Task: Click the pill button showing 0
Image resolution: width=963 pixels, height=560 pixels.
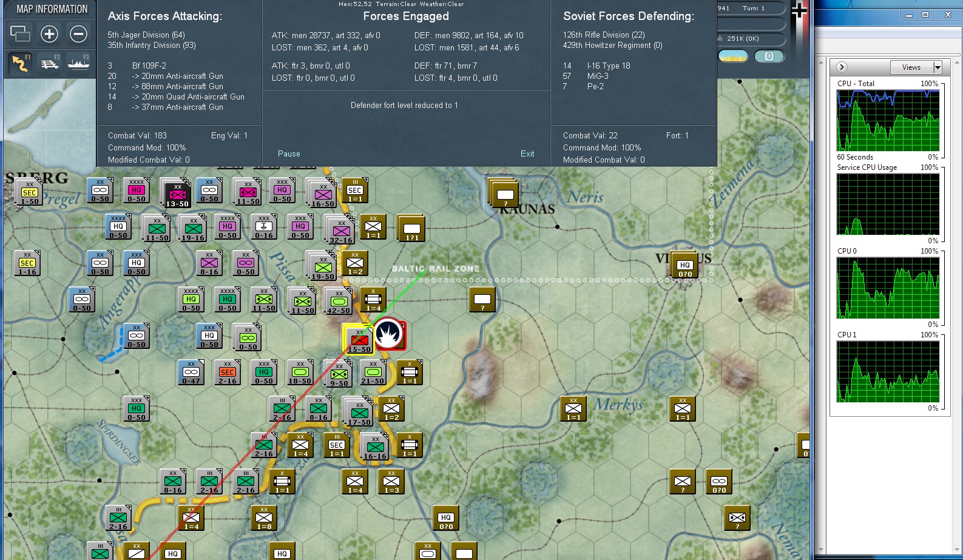Action: tap(769, 56)
